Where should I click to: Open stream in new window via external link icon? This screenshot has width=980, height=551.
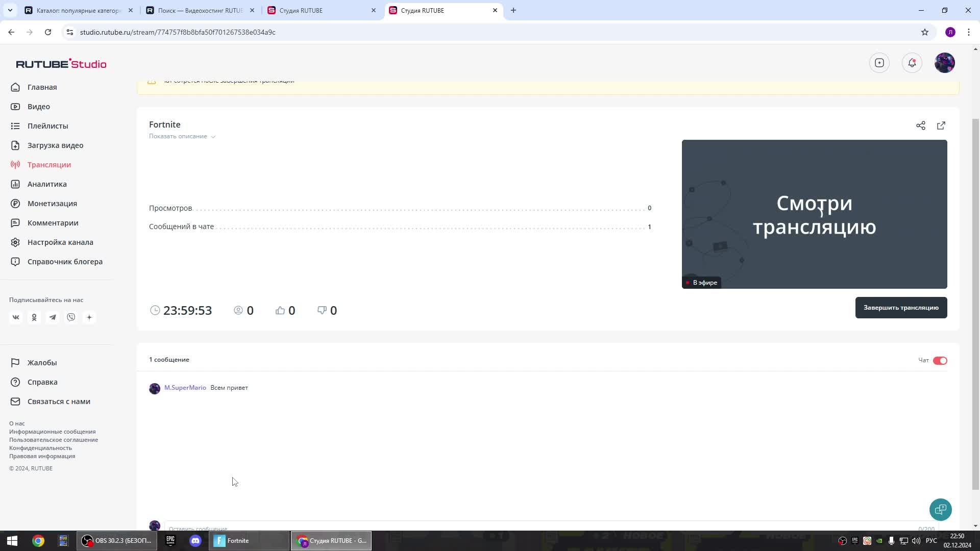941,126
